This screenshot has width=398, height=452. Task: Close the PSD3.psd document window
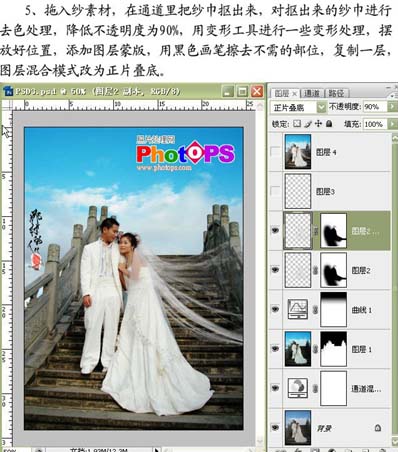pos(257,91)
